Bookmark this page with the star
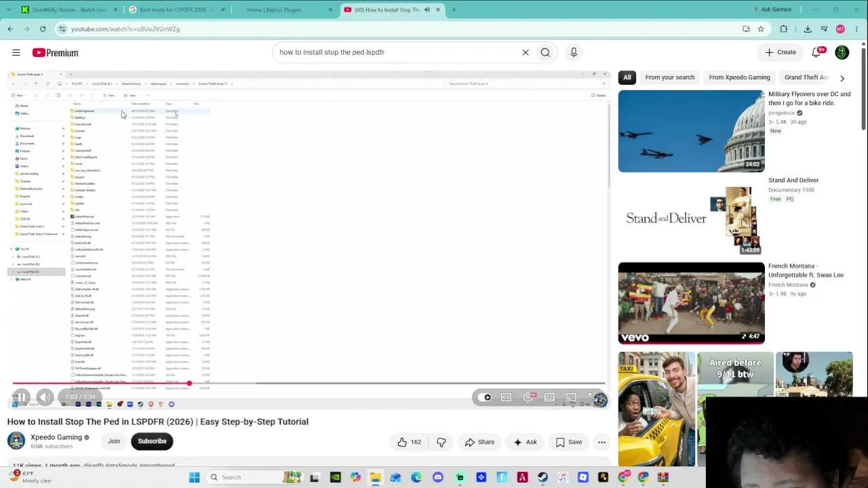Viewport: 868px width, 488px height. click(x=761, y=29)
